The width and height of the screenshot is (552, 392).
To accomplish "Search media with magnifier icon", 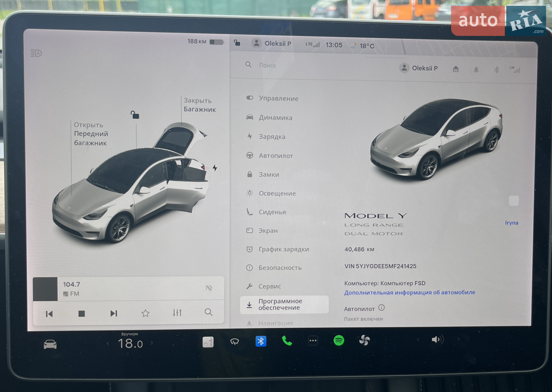I will (208, 312).
